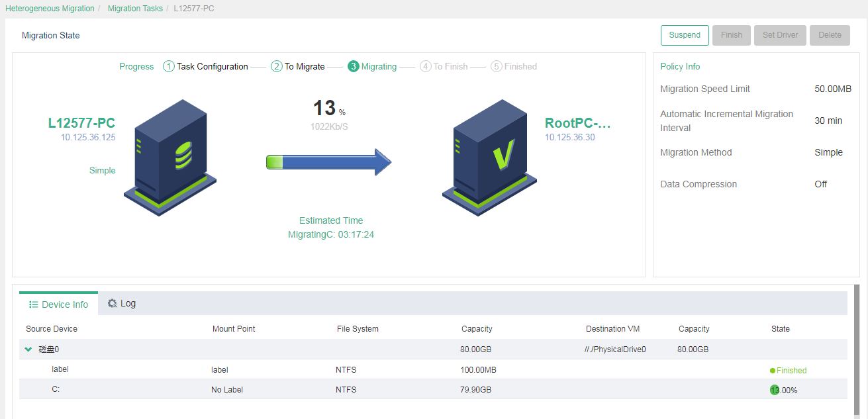Click step 3 Migrating circle

354,67
